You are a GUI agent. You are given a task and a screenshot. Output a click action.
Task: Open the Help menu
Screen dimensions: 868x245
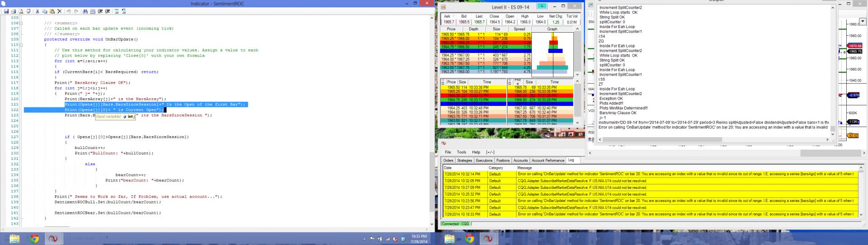476,152
